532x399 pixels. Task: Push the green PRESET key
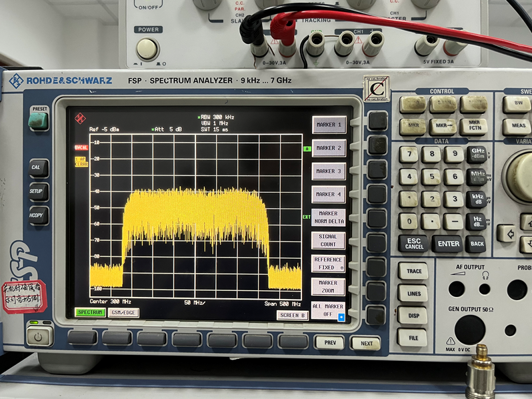click(39, 121)
